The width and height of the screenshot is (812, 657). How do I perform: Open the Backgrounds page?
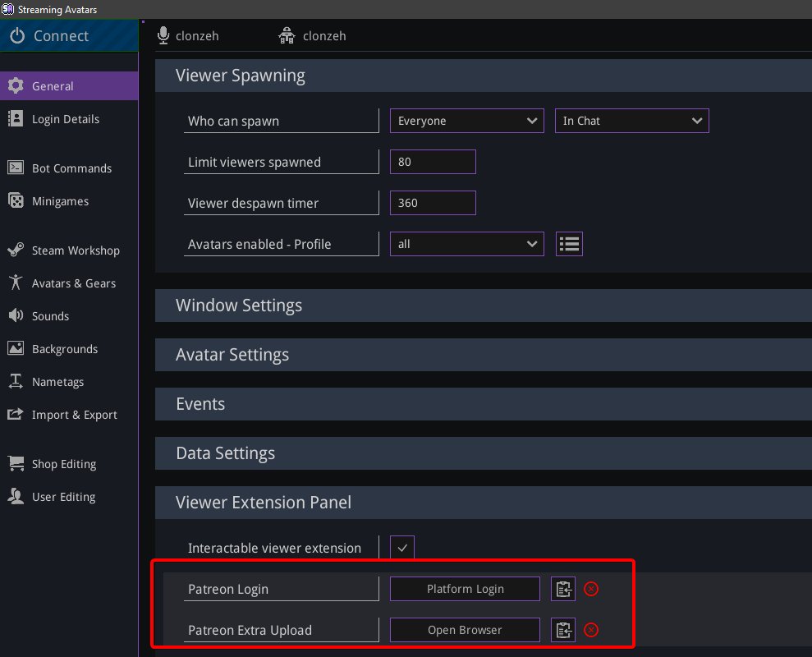69,349
